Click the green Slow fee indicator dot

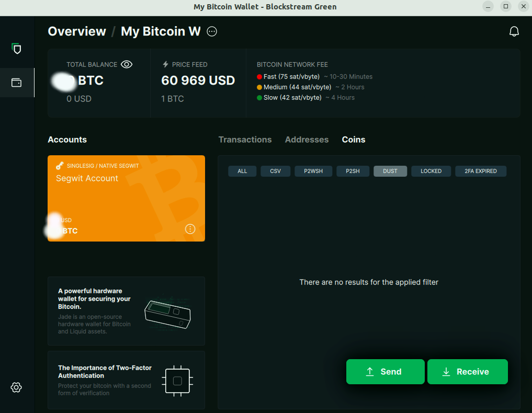(259, 98)
